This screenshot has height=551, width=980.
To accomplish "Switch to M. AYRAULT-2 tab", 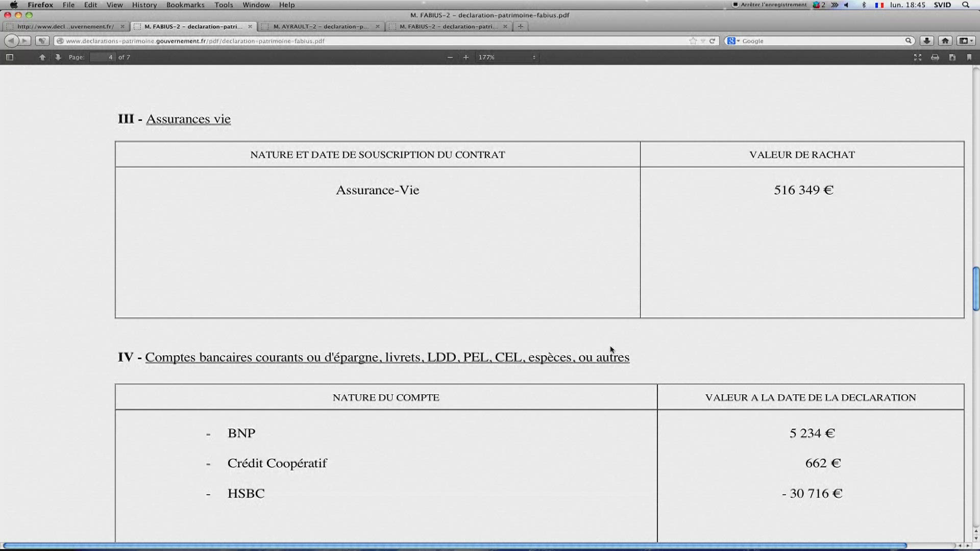I will [x=321, y=27].
